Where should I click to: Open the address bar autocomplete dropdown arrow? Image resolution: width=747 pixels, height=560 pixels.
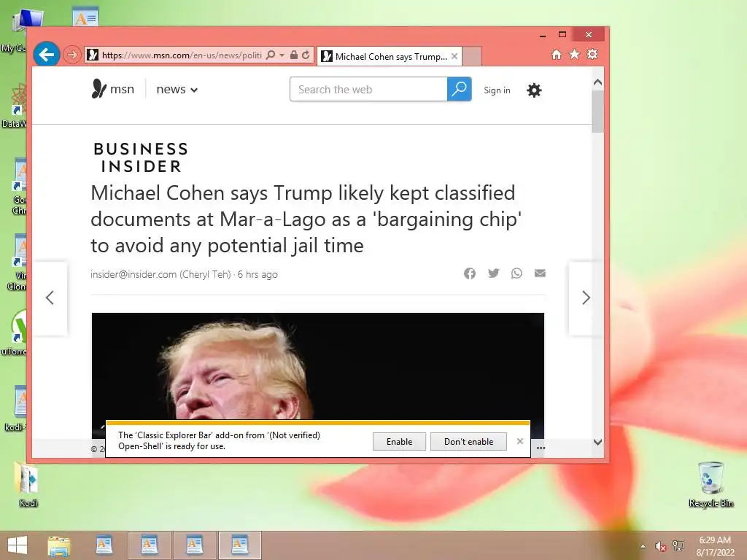(282, 55)
